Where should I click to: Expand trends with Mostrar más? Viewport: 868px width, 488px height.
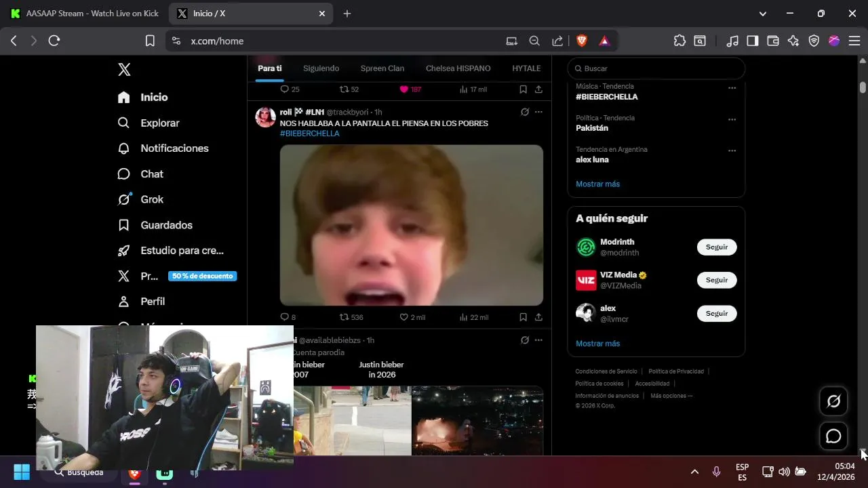[x=597, y=184]
